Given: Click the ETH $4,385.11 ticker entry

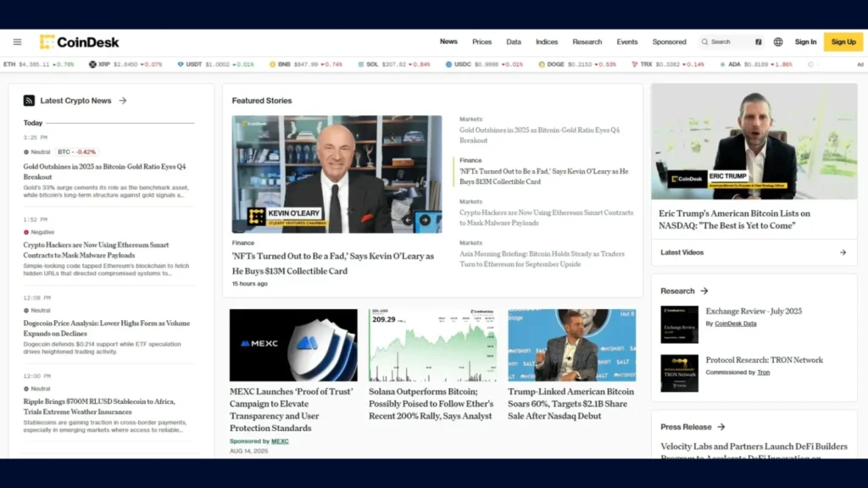Looking at the screenshot, I should 39,64.
